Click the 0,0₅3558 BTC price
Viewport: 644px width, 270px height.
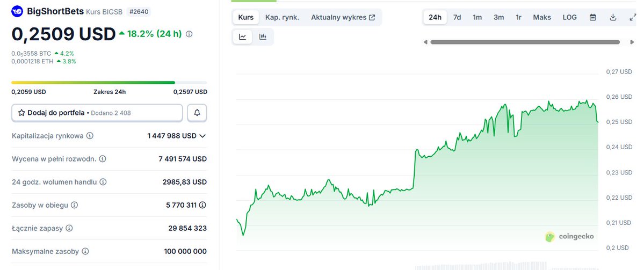pos(31,53)
